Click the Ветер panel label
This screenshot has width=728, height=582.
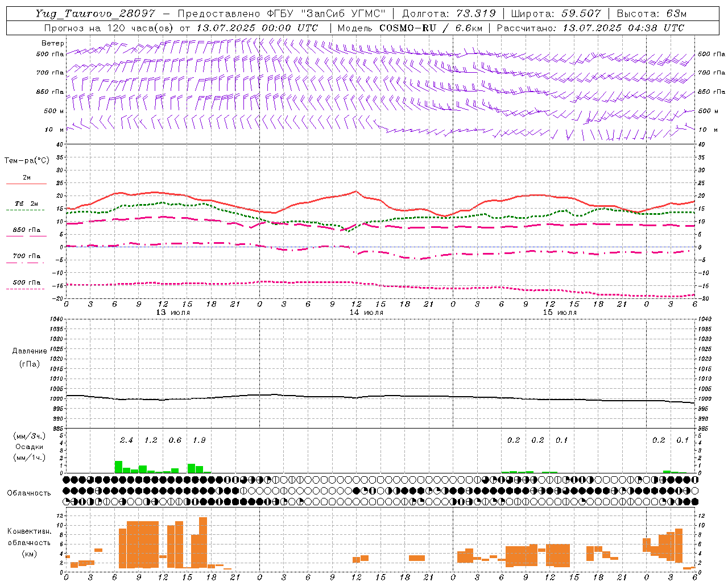click(53, 43)
